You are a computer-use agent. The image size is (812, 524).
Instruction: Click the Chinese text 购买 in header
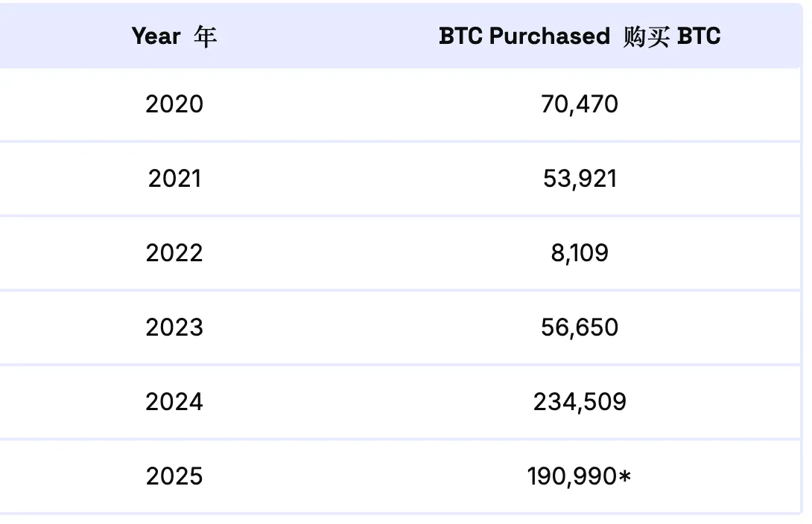coord(645,36)
